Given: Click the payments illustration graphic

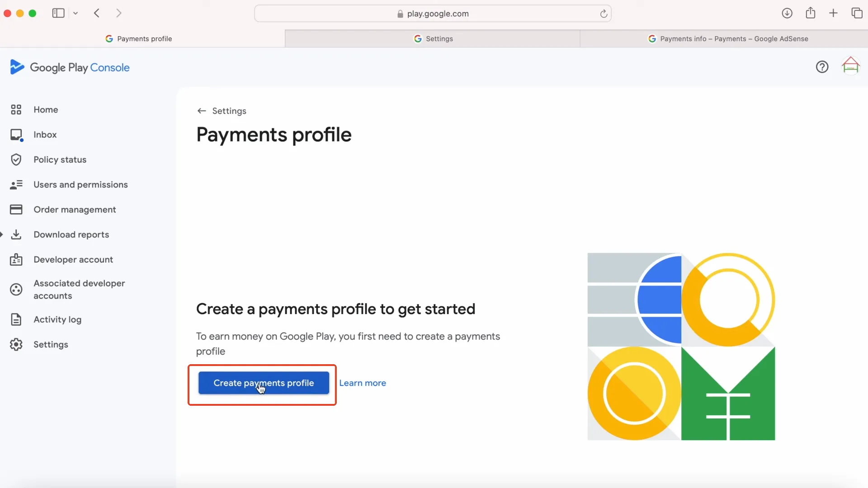Looking at the screenshot, I should click(681, 346).
